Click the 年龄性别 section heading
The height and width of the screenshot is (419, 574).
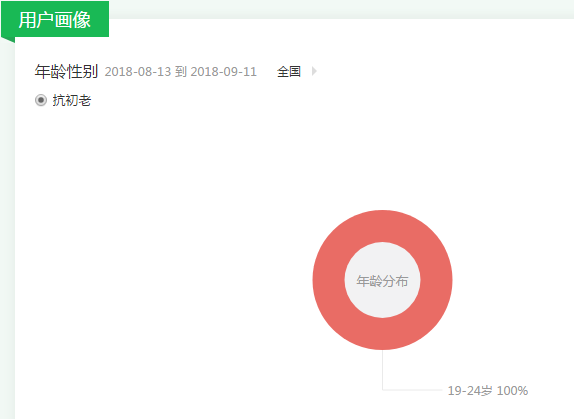(66, 71)
